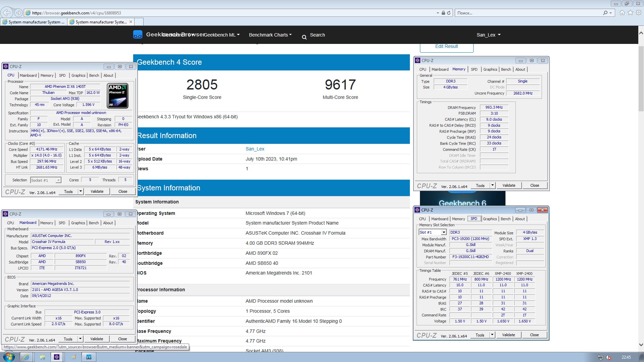Open Tools dropdown arrow in SPD window
The image size is (644, 362).
coord(492,335)
